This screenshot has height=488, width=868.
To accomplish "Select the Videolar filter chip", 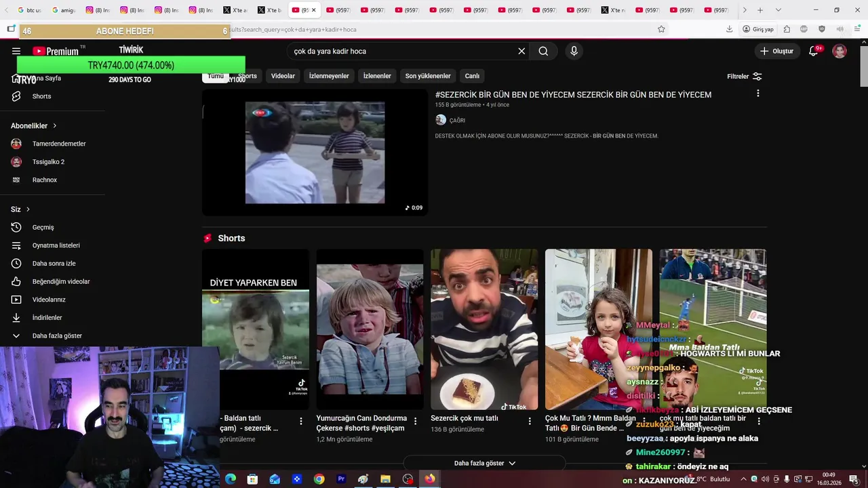I will coord(283,76).
